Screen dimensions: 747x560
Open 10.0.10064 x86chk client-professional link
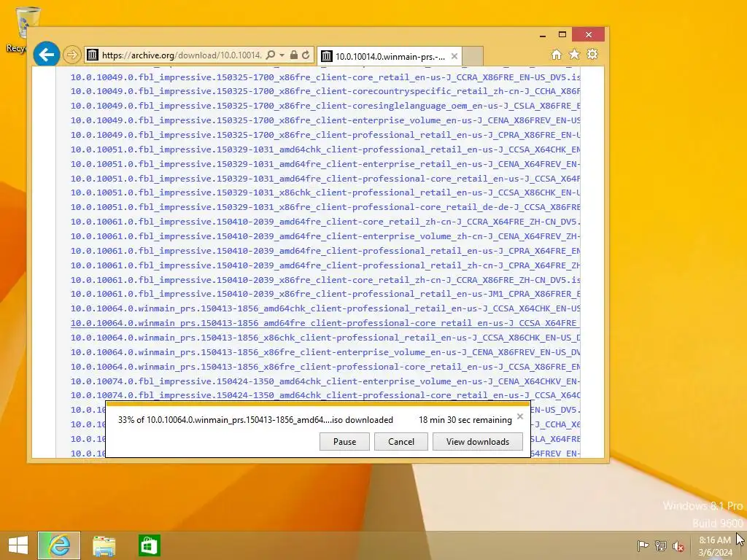tap(325, 338)
